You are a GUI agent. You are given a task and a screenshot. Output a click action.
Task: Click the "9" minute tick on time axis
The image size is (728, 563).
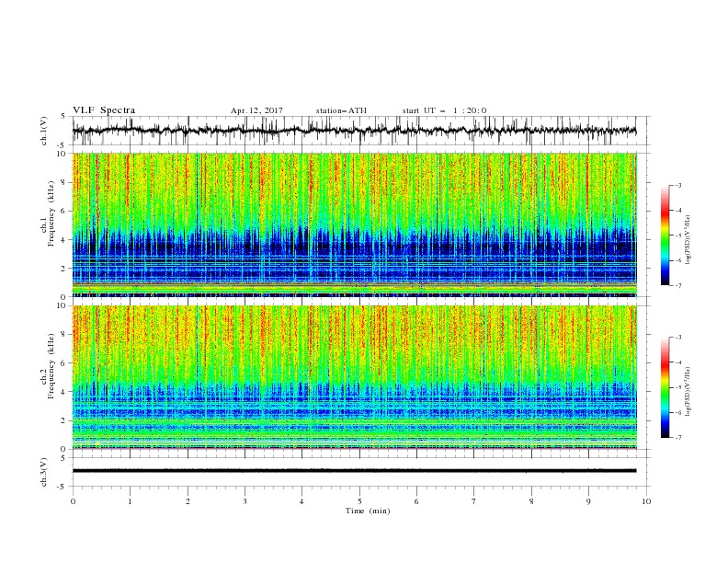pos(588,501)
